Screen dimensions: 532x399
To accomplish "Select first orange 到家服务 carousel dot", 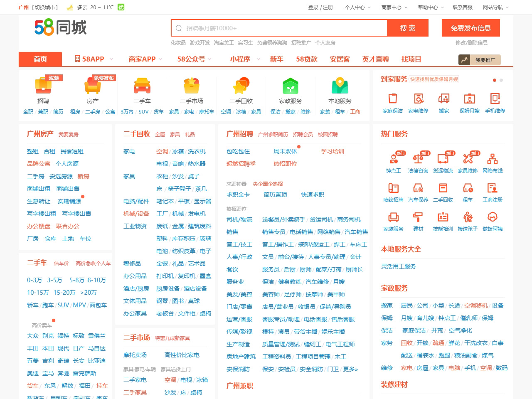I will tap(495, 80).
